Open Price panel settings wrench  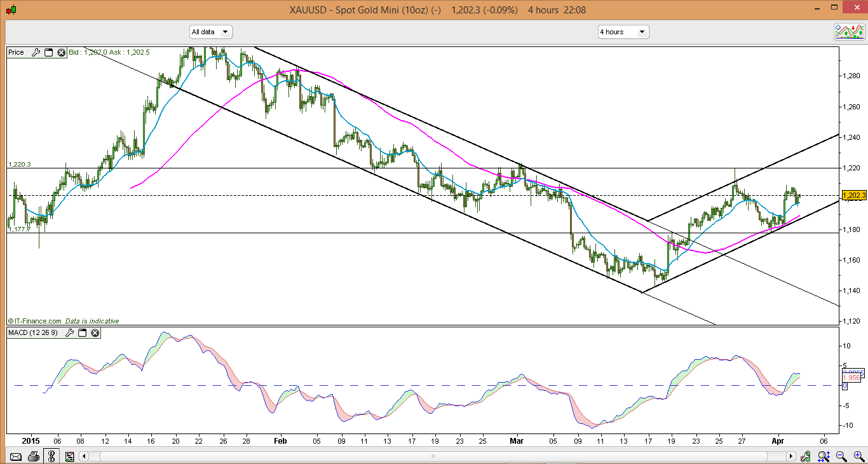coord(36,53)
